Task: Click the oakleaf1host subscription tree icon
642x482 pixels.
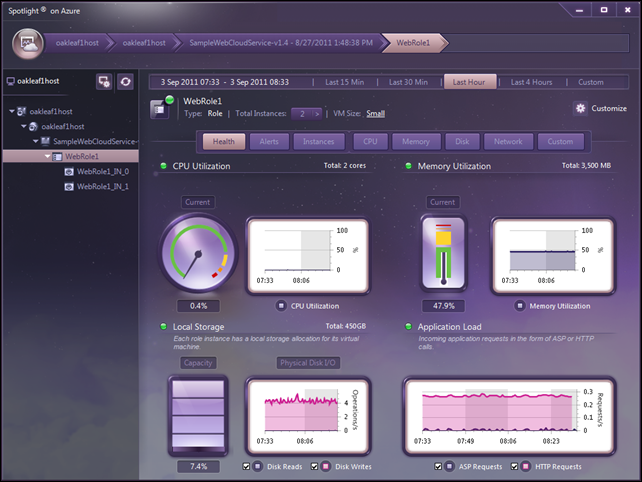Action: (x=33, y=127)
